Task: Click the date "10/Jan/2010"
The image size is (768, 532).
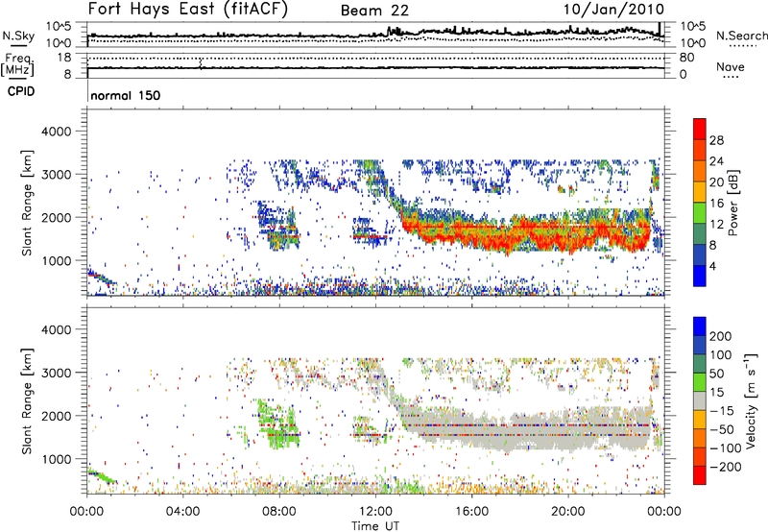Action: [x=613, y=10]
